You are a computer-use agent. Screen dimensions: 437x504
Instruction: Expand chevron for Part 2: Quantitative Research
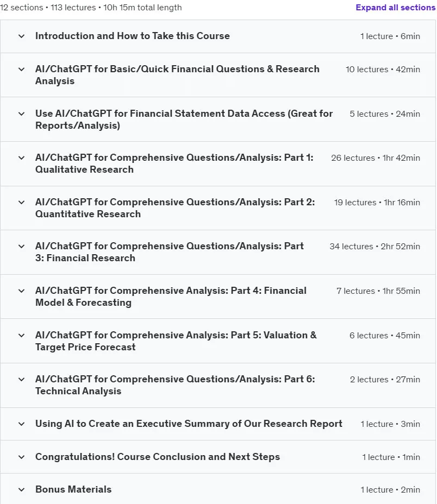pyautogui.click(x=21, y=203)
